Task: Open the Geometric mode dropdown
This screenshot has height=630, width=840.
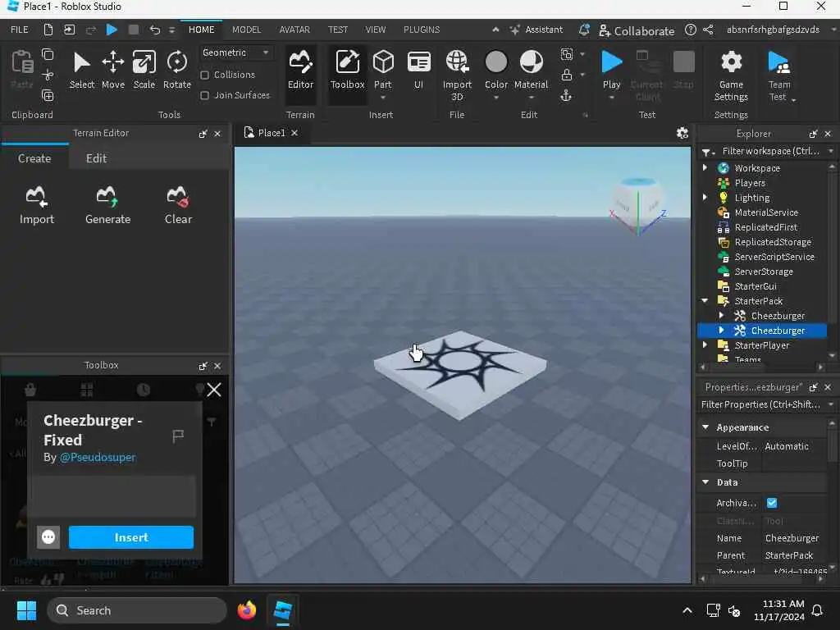Action: (x=235, y=52)
